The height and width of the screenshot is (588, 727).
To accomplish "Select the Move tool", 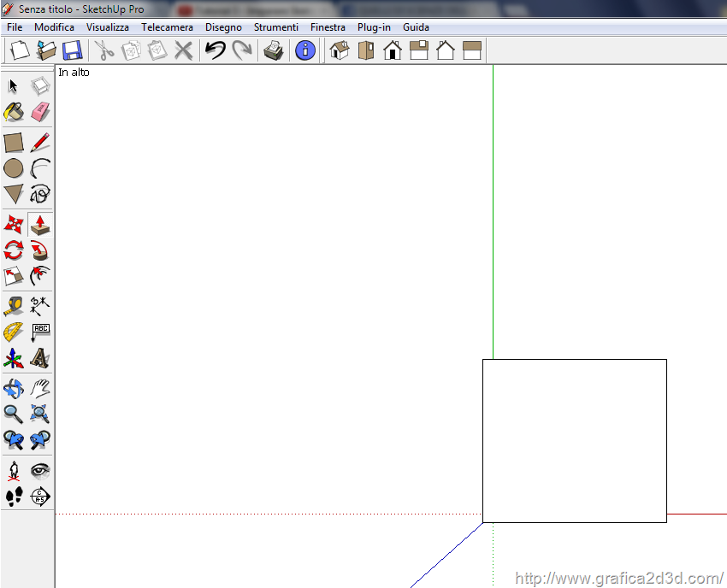I will pos(14,225).
